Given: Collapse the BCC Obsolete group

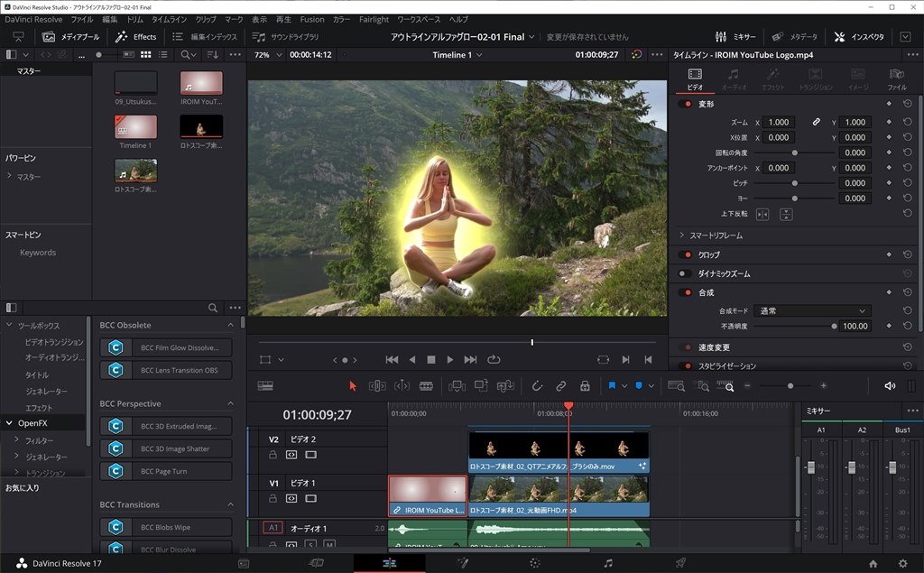Looking at the screenshot, I should click(x=230, y=325).
